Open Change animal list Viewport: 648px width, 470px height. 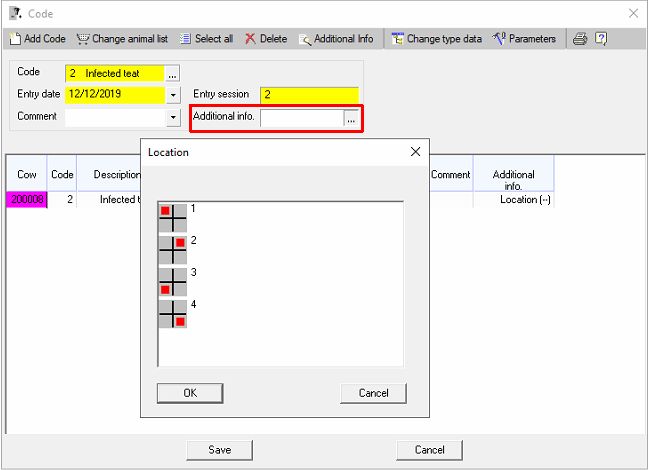(124, 39)
